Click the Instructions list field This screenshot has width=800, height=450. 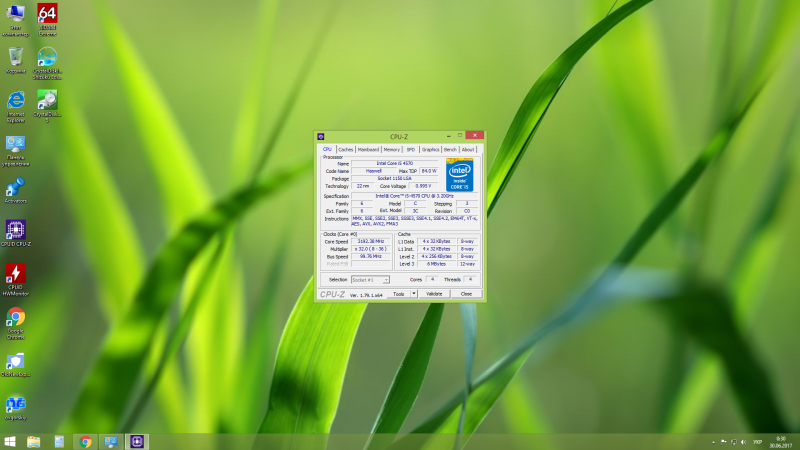(414, 221)
